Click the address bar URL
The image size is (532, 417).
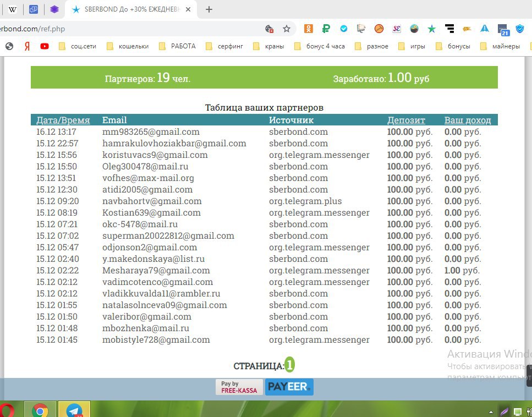pos(32,29)
